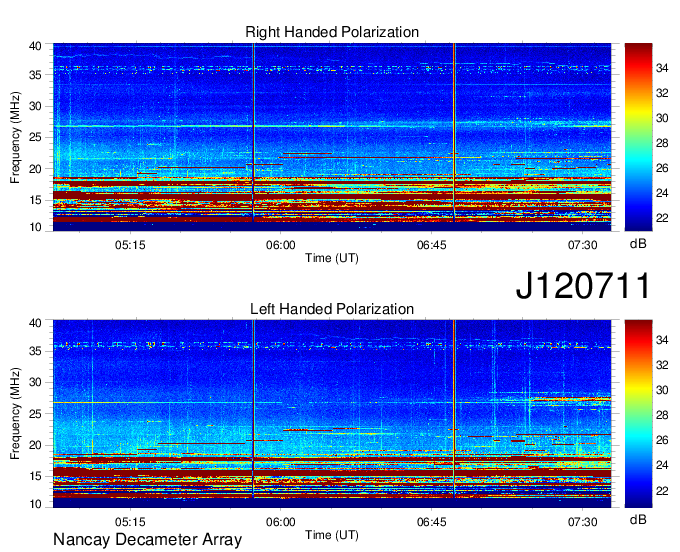Screen dimensions: 680x552
Task: Click the 22 dB label on bottom color bar
Action: point(662,490)
